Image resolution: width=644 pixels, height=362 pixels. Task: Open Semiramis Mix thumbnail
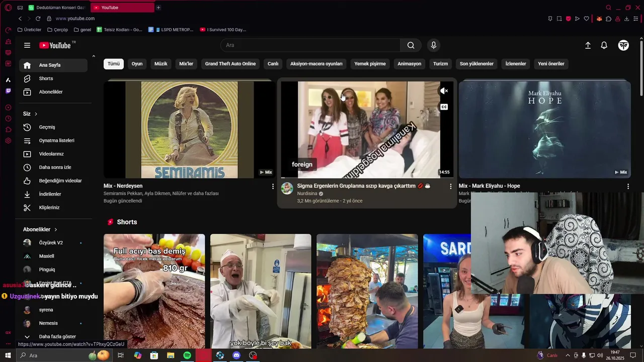point(189,130)
